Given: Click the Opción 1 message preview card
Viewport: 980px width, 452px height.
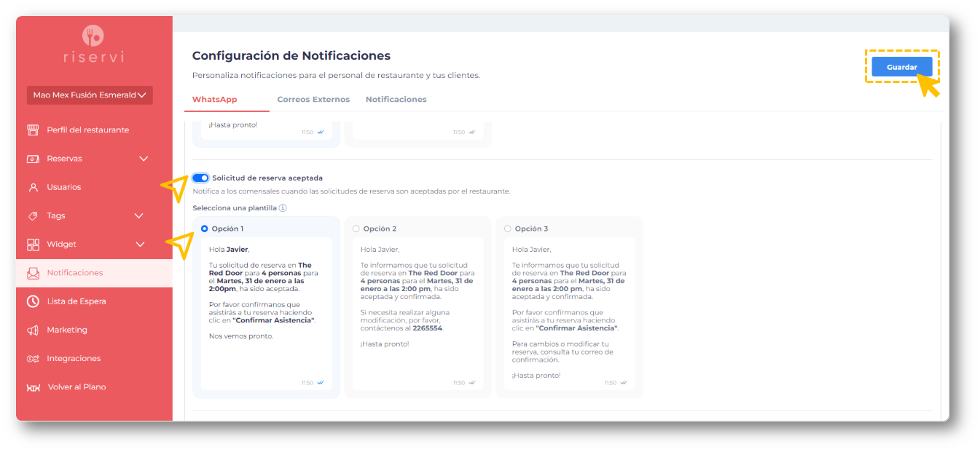Looking at the screenshot, I should [x=266, y=314].
